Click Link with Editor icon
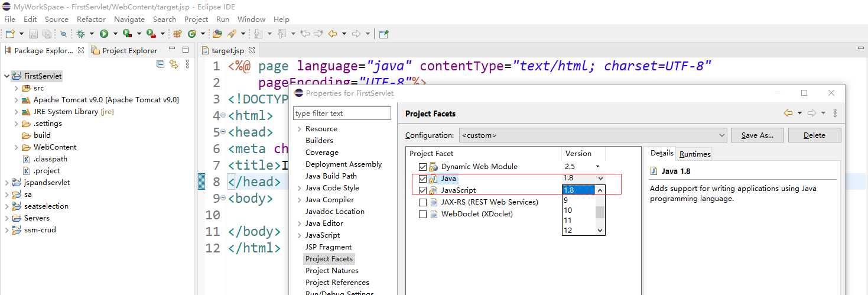This screenshot has height=295, width=868. pyautogui.click(x=174, y=64)
